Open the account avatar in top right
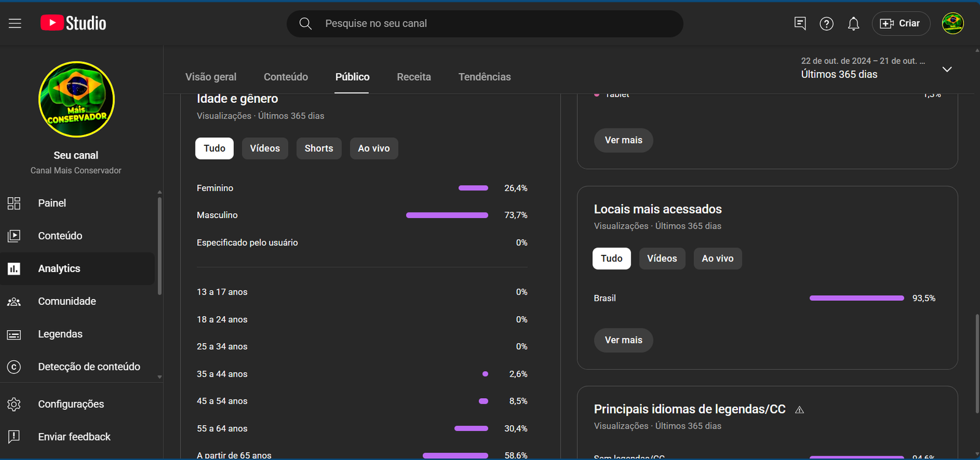980x460 pixels. point(952,23)
